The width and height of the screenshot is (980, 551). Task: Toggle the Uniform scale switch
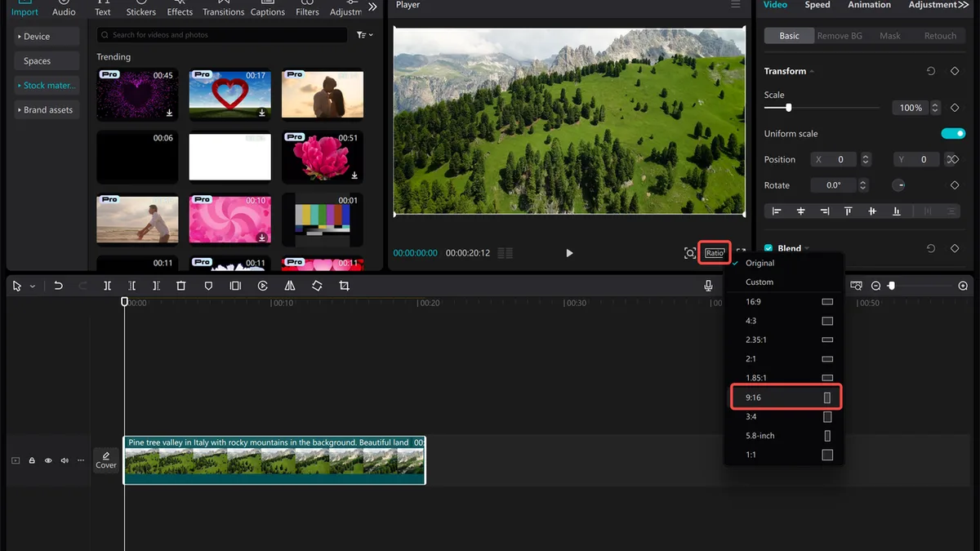point(953,133)
